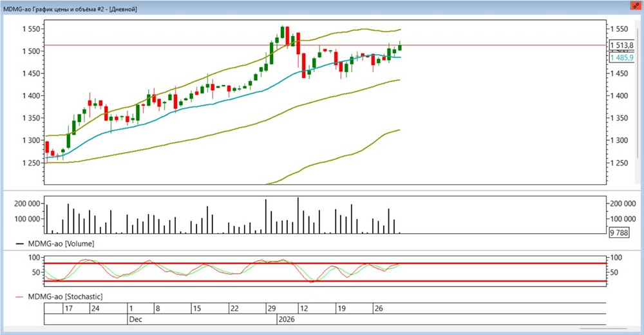This screenshot has width=644, height=335.
Task: Click the 200 000 label on left volume axis
Action: click(x=27, y=204)
